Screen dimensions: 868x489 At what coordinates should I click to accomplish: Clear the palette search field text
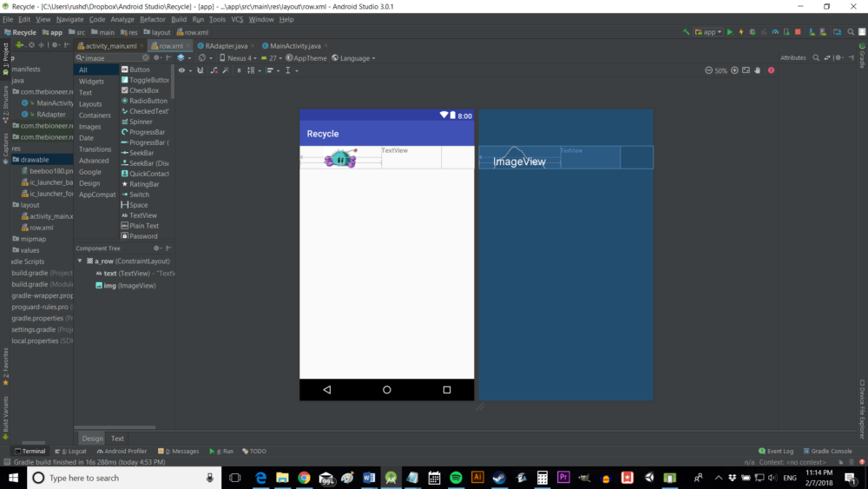tap(145, 58)
